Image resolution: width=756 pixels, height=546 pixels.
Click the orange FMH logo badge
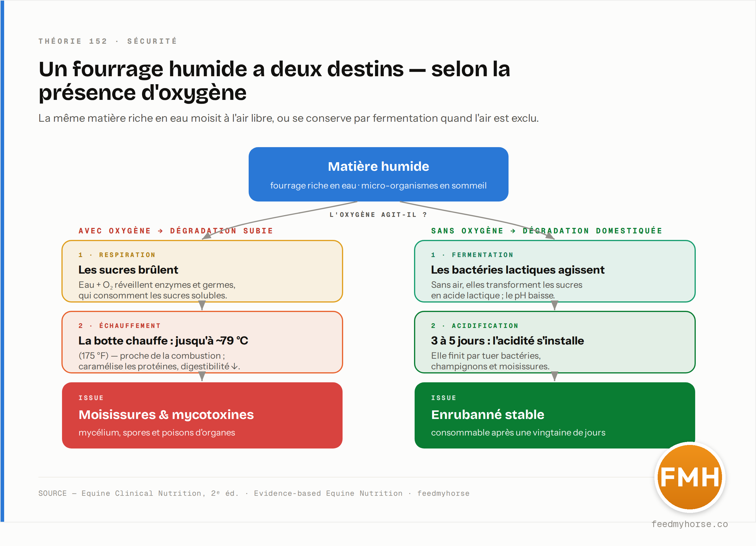point(689,477)
